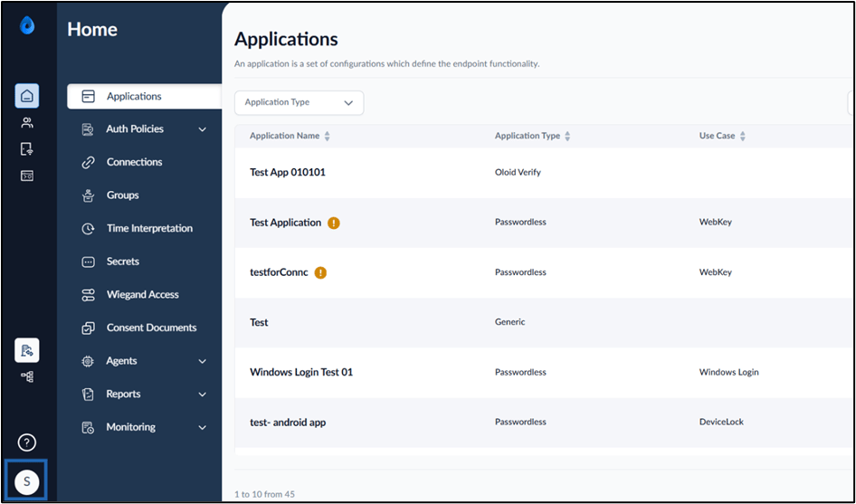
Task: Click Passwordless cell in Windows Login Test 01 row
Action: point(521,373)
